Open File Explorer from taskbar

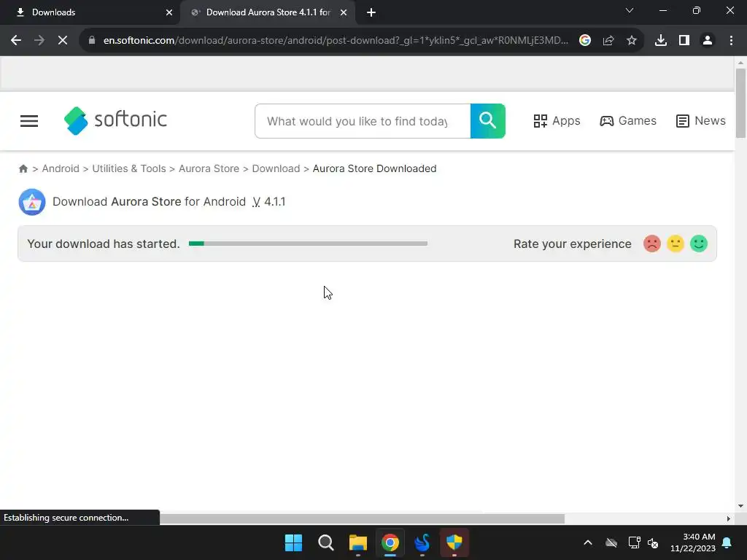click(357, 542)
